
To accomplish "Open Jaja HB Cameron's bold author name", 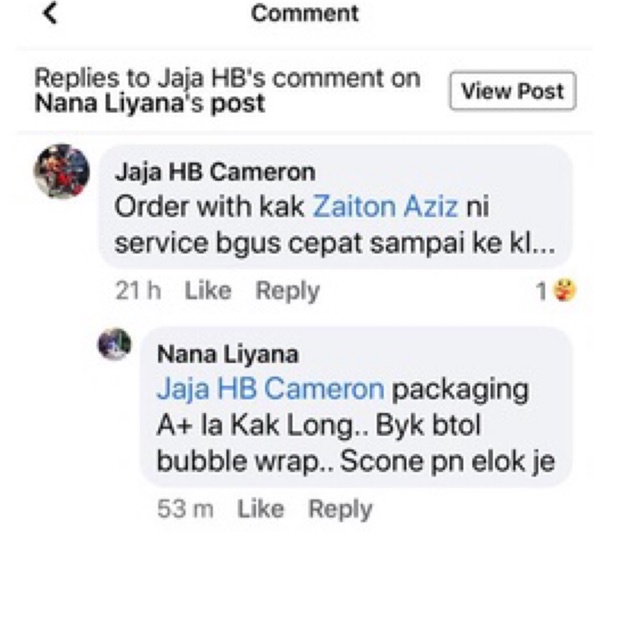I will (x=215, y=172).
